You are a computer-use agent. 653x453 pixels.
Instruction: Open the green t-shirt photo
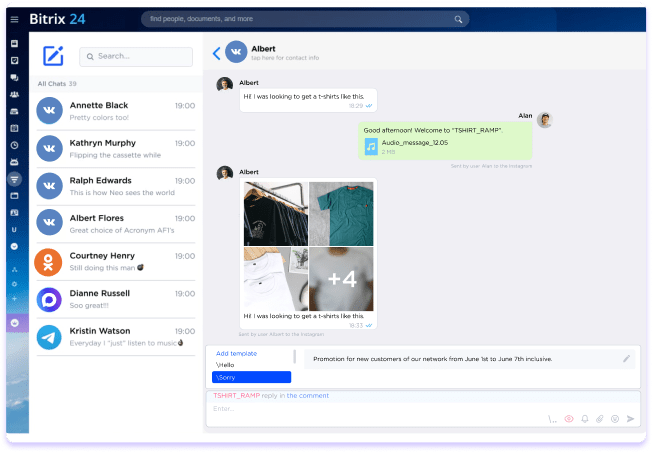click(x=341, y=214)
